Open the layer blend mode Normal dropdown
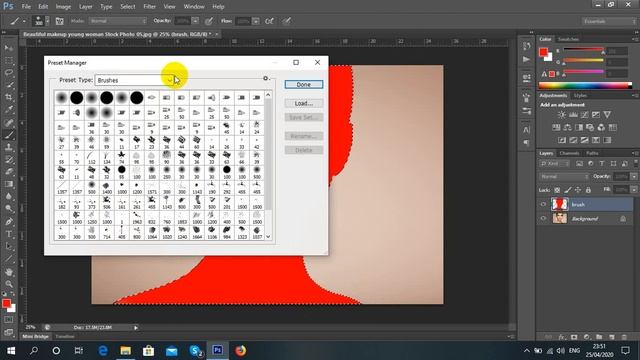 click(x=564, y=177)
